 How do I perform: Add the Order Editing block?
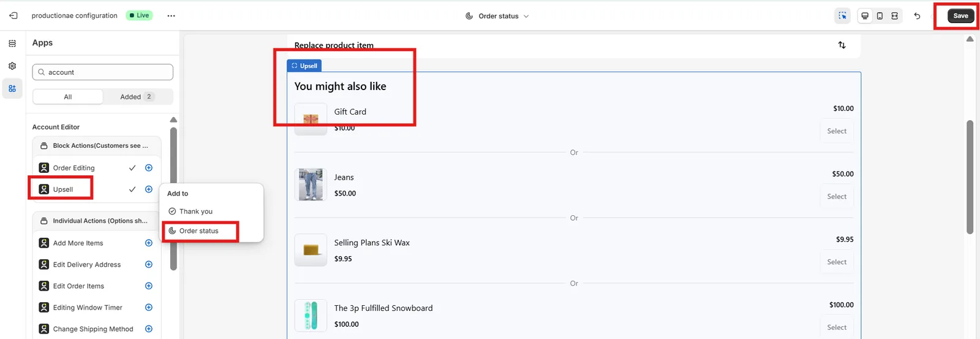(148, 168)
